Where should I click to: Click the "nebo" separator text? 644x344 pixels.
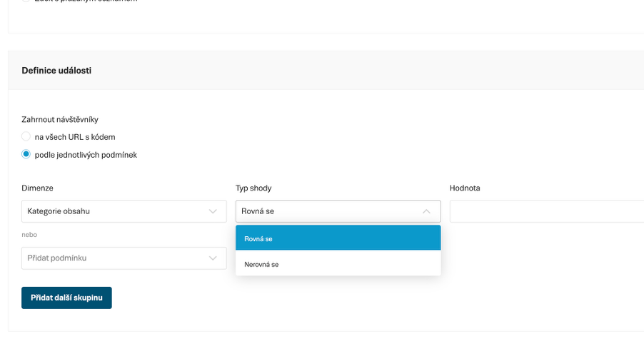[x=29, y=234]
